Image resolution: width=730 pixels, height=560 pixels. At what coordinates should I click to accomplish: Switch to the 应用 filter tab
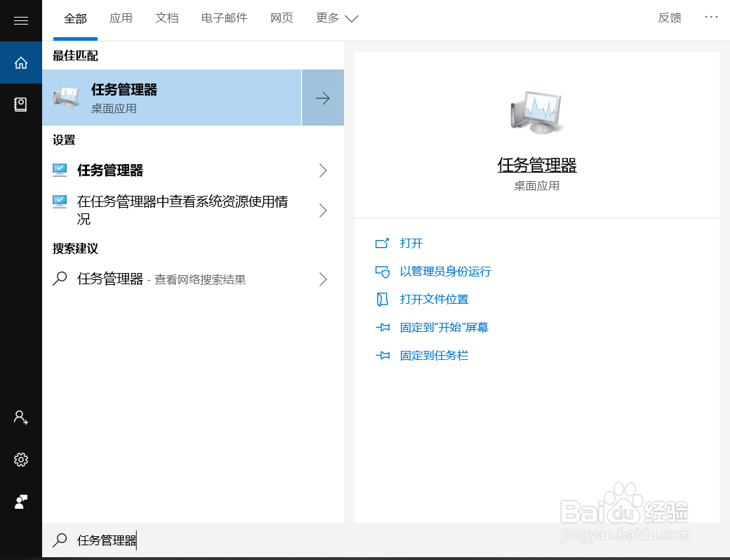point(121,18)
